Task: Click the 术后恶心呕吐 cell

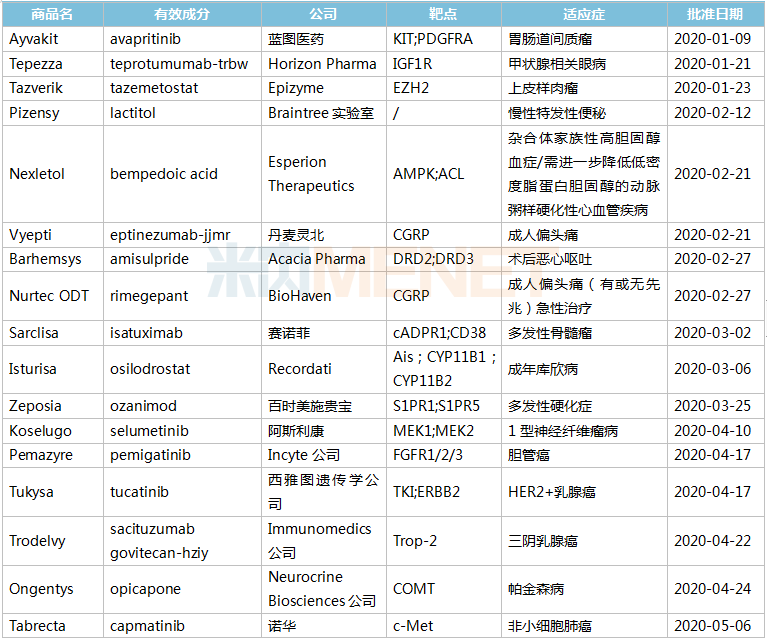Action: [x=584, y=259]
